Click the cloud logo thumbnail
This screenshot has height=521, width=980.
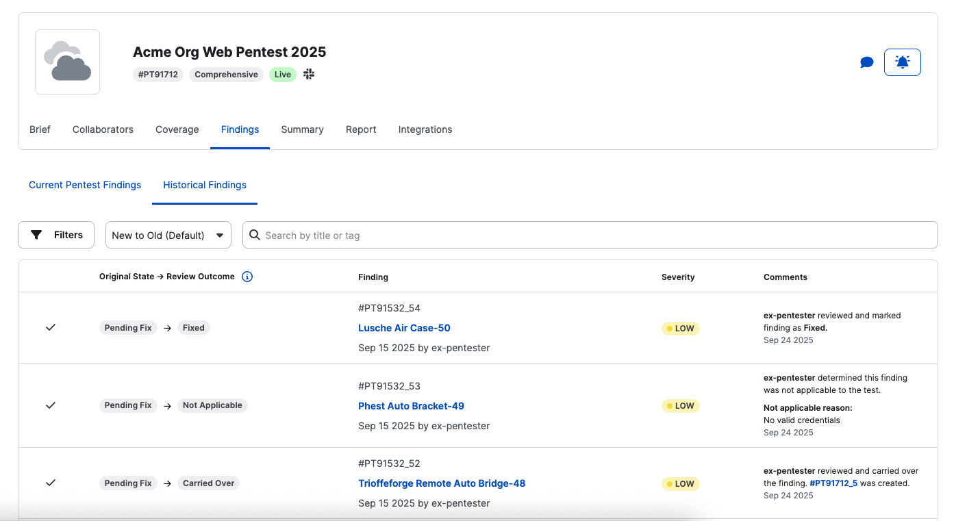click(67, 62)
